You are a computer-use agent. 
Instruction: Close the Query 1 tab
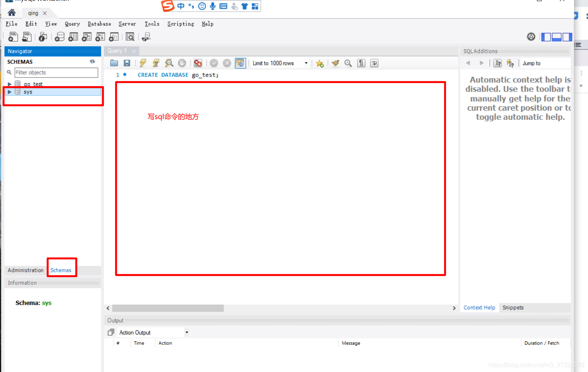pos(134,51)
